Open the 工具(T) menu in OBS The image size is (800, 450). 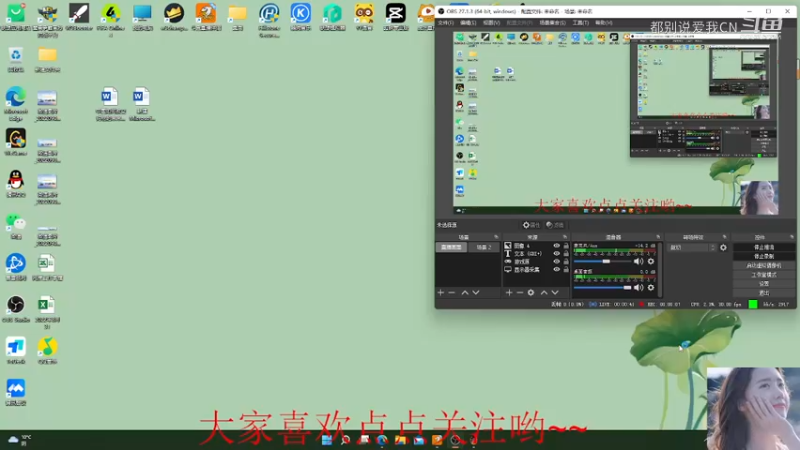pyautogui.click(x=580, y=23)
